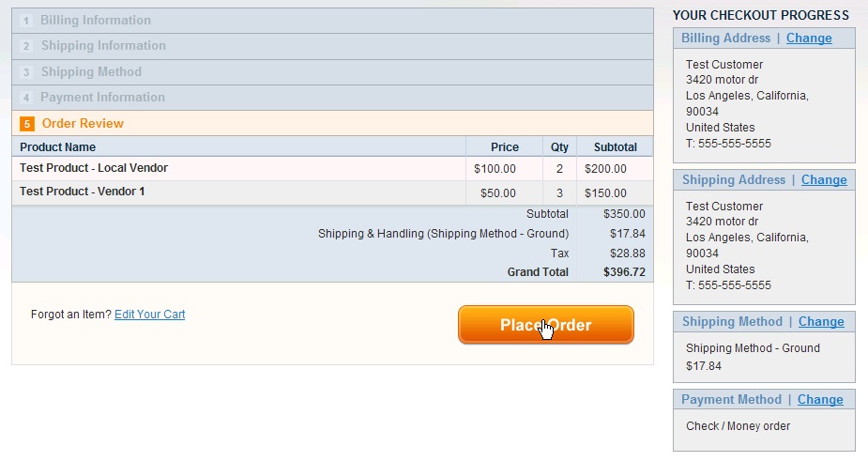Screen dimensions: 868x461
Task: Click the Product Name column header
Action: tap(58, 147)
